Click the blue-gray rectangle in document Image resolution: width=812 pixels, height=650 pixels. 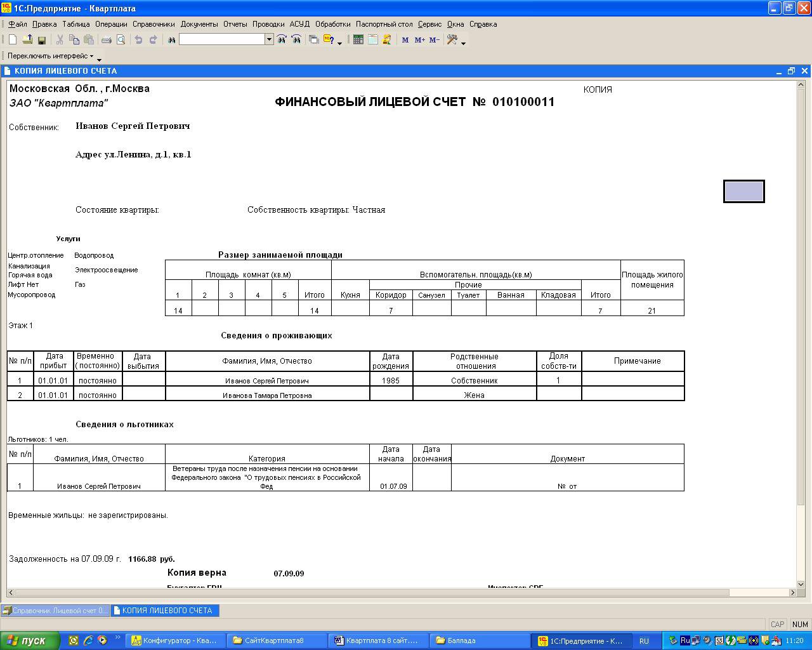pyautogui.click(x=743, y=191)
